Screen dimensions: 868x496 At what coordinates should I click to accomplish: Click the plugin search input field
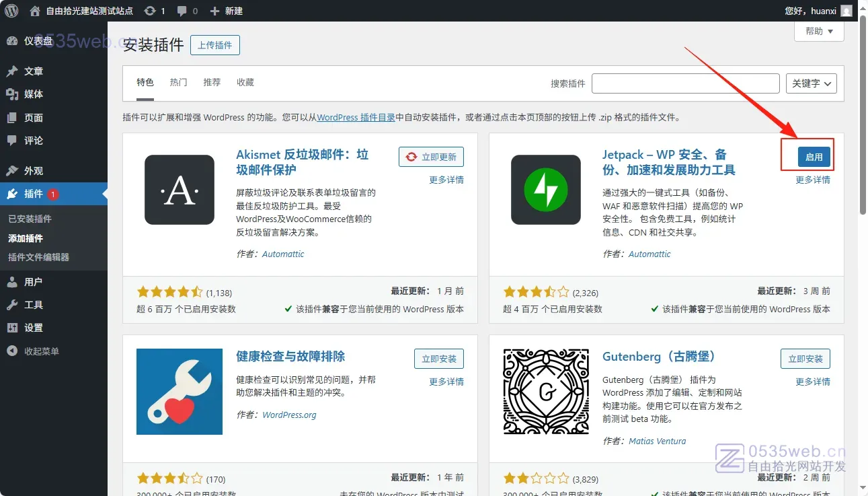[x=685, y=83]
